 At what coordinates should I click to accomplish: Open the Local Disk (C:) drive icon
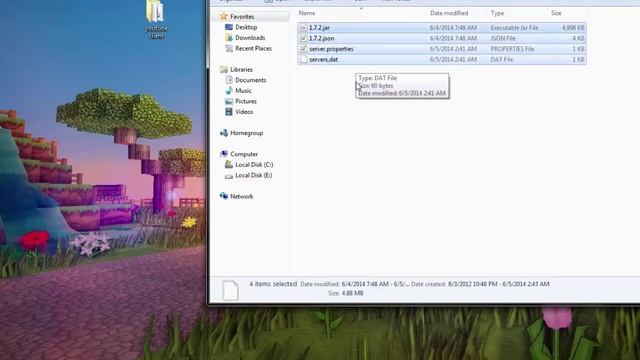tap(229, 164)
